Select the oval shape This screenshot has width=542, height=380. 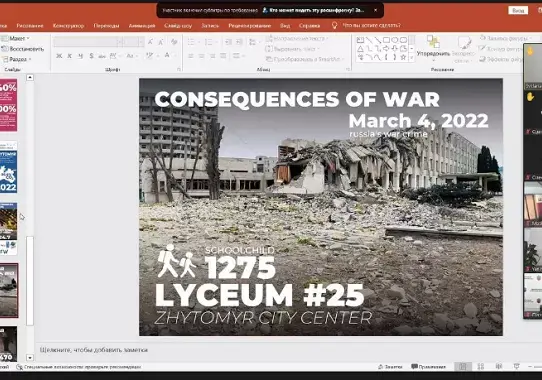[x=395, y=40]
